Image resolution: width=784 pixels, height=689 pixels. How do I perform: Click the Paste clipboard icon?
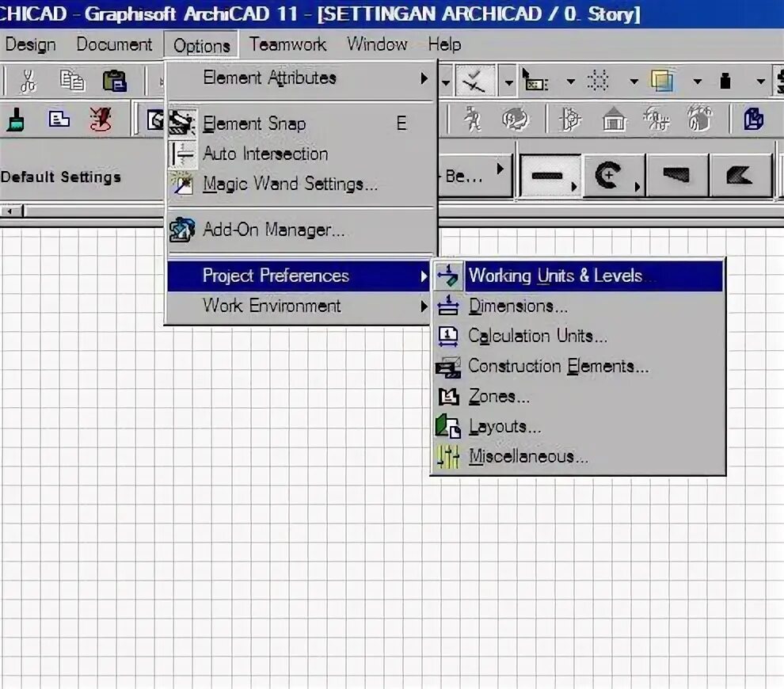pyautogui.click(x=115, y=81)
